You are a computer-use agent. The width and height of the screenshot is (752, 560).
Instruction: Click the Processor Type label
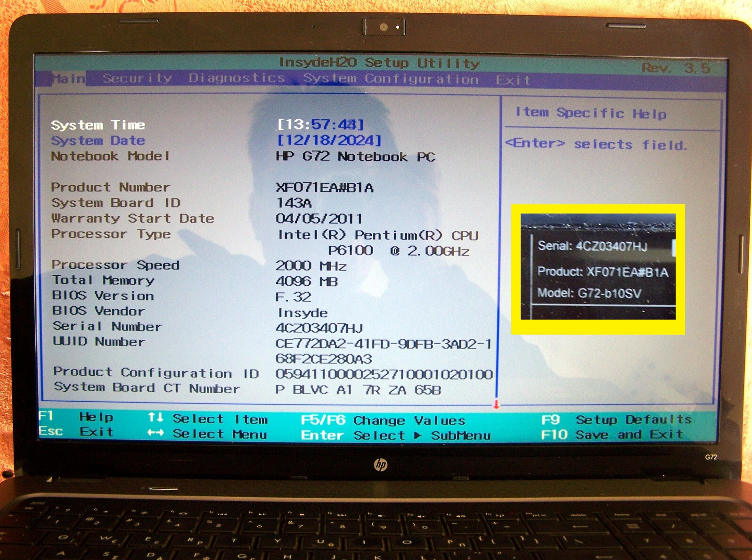111,234
